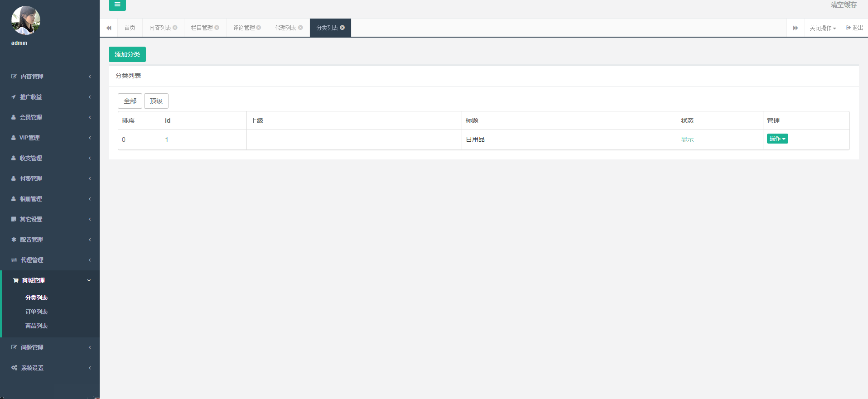Open 订单列表 in the sidebar
868x399 pixels.
[x=36, y=312]
